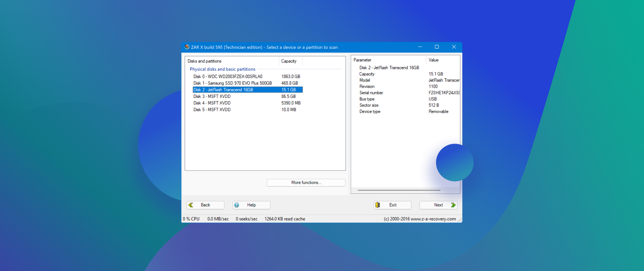644x271 pixels.
Task: Click the 1863.0 GB capacity value
Action: point(291,77)
